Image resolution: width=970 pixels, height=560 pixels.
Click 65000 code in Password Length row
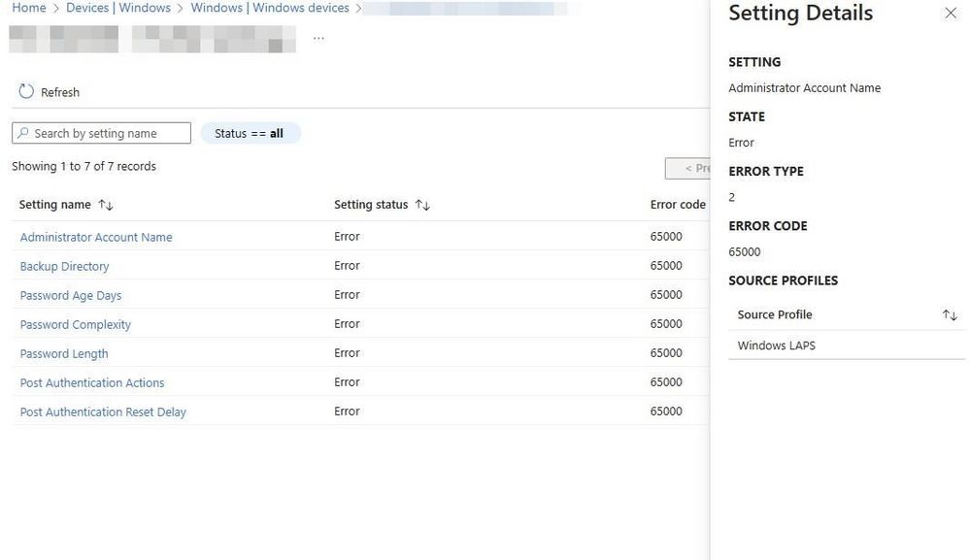pos(666,352)
